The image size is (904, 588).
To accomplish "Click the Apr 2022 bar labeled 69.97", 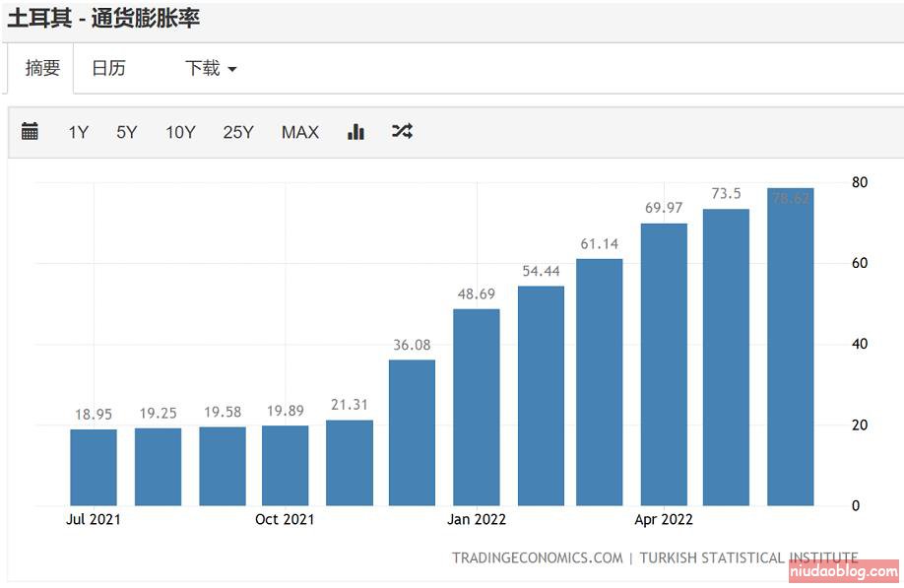I will (664, 364).
